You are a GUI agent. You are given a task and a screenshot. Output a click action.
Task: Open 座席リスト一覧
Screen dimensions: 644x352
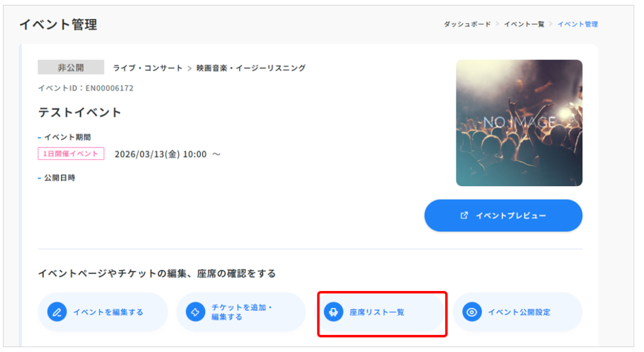(377, 312)
